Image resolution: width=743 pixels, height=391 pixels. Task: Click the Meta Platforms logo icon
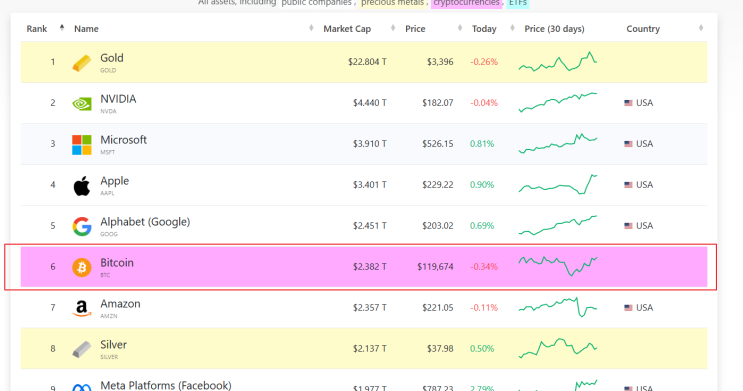pyautogui.click(x=82, y=388)
